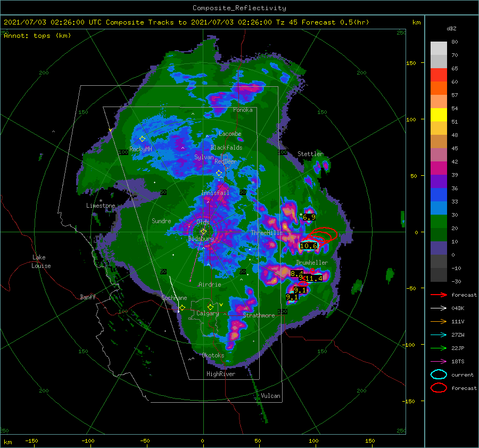Click the yellow diamond marker above Calgary
The image size is (479, 448).
(x=210, y=307)
